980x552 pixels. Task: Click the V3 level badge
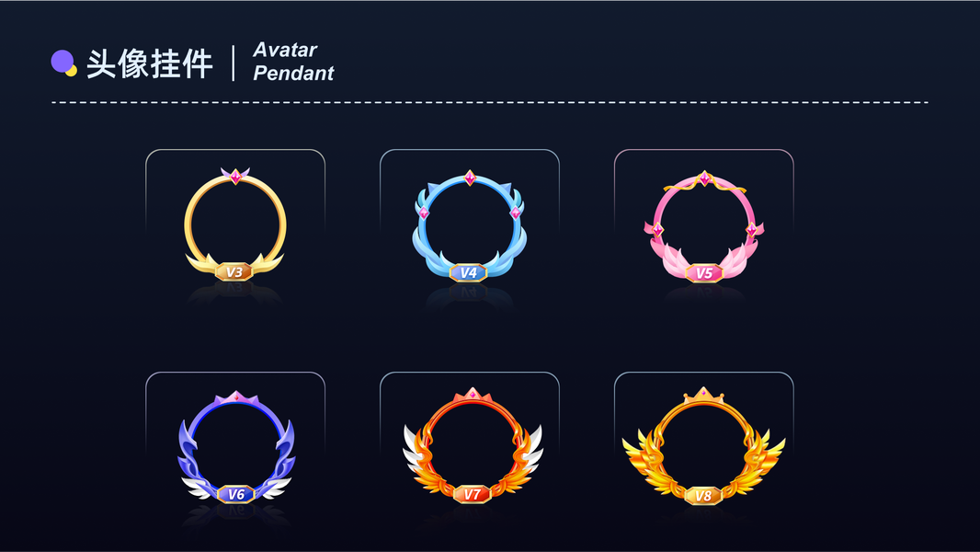(x=234, y=272)
